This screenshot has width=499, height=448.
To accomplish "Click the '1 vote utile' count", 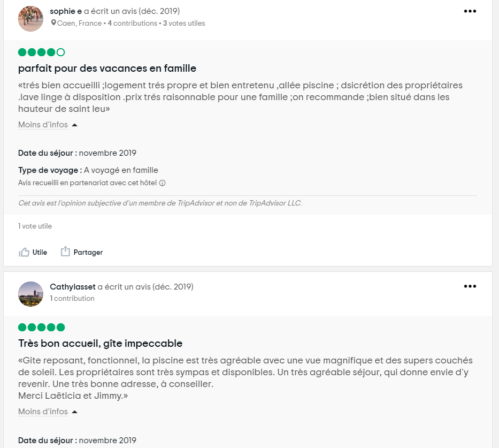I will pyautogui.click(x=35, y=226).
